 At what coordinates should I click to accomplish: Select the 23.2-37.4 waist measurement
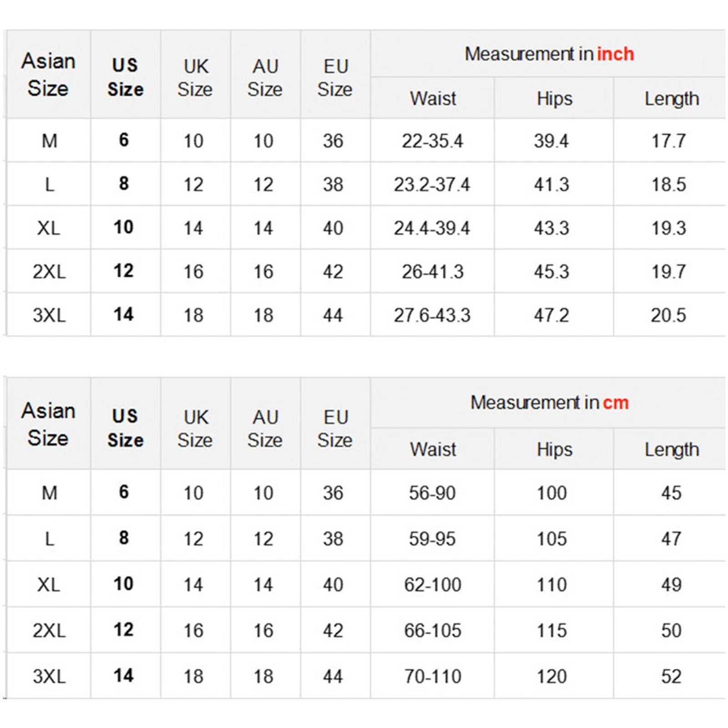click(432, 185)
